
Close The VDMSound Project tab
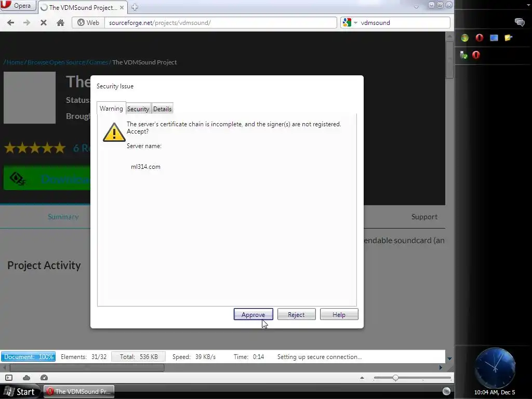point(122,7)
